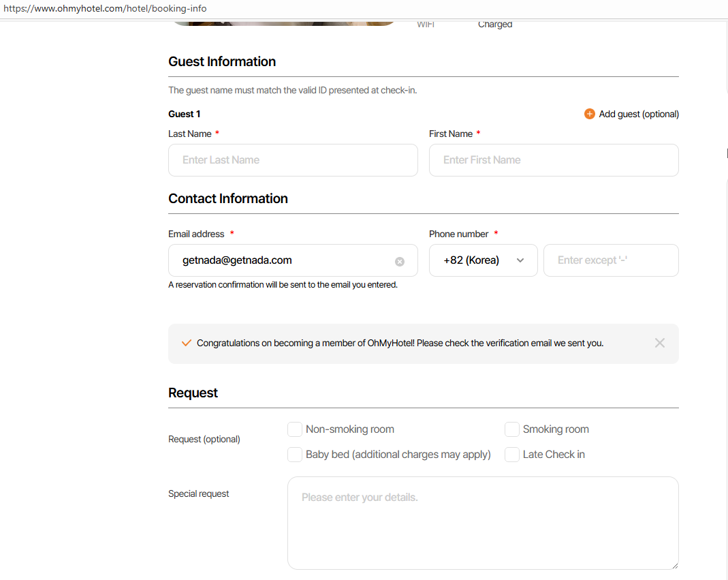Click the hotel thumbnail image at top
Screen dimensions: 728x580
click(283, 23)
